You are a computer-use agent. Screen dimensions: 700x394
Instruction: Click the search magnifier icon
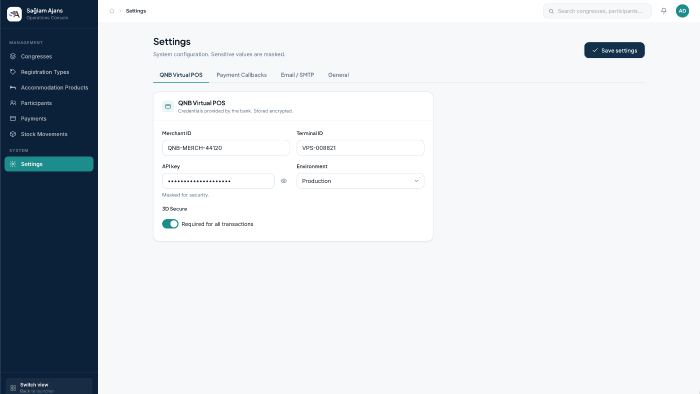pyautogui.click(x=551, y=11)
